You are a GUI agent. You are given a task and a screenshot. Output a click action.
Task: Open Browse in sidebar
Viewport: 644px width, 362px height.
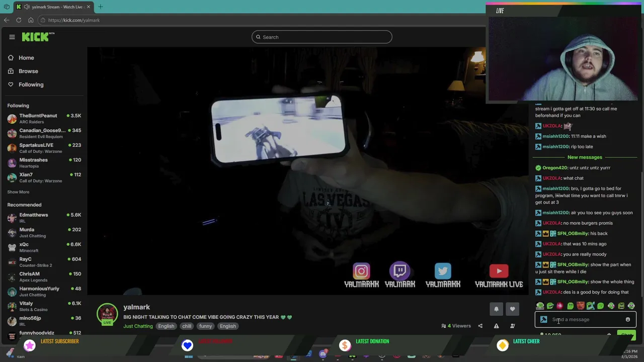pos(23,71)
